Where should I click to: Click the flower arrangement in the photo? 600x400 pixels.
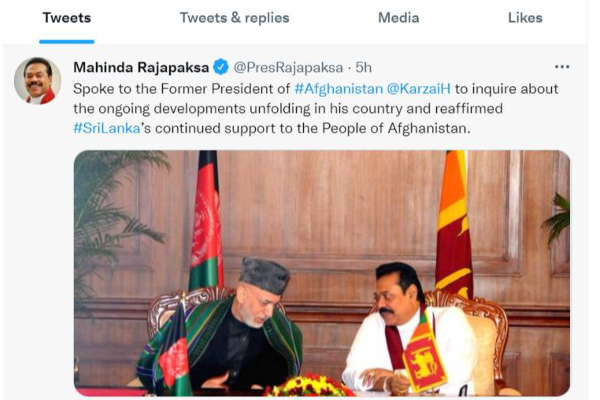[310, 386]
